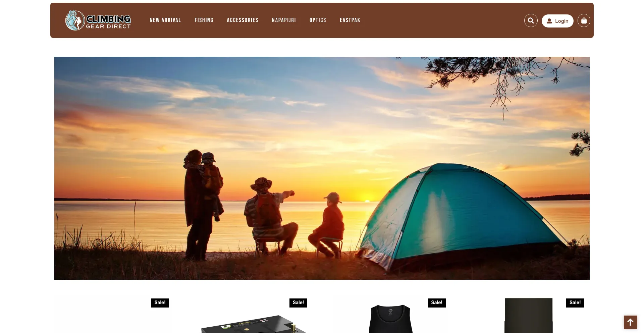Screen dimensions: 644x333
Task: Click the scroll-to-top arrow icon
Action: (630, 322)
